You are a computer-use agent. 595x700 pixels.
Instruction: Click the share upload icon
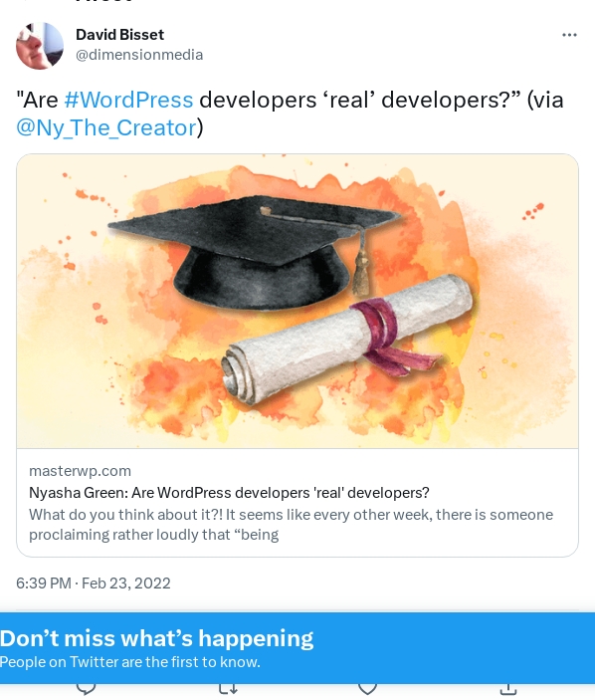508,690
